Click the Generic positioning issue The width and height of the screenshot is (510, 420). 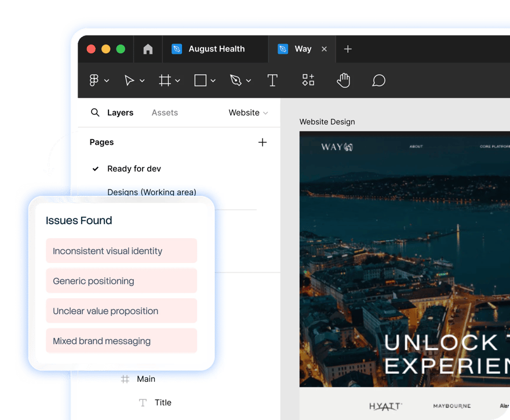(121, 280)
